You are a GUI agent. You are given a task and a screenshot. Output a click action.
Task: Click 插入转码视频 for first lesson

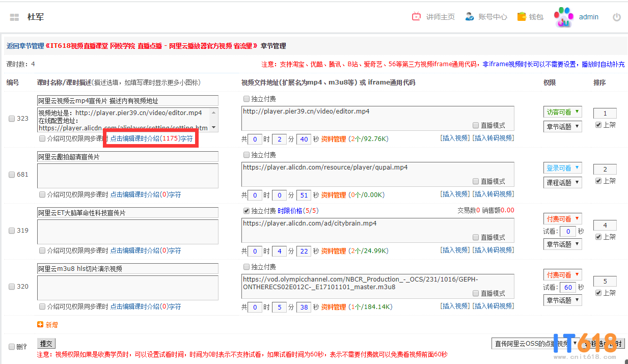[x=493, y=138]
